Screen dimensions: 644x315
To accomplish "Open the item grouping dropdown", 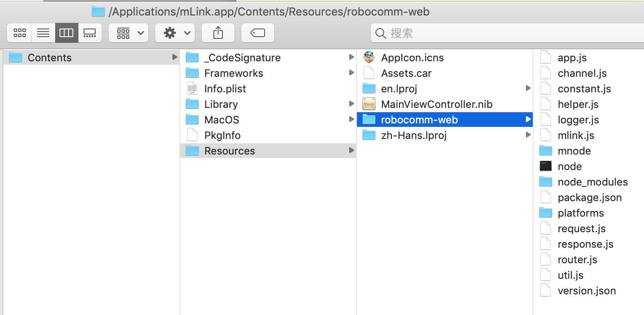I will click(128, 33).
